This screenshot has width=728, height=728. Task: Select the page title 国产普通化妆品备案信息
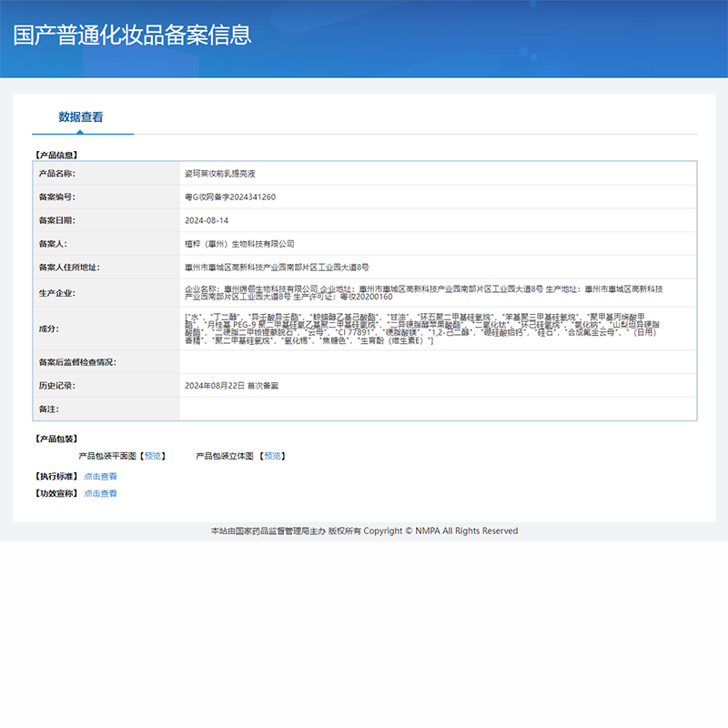133,36
